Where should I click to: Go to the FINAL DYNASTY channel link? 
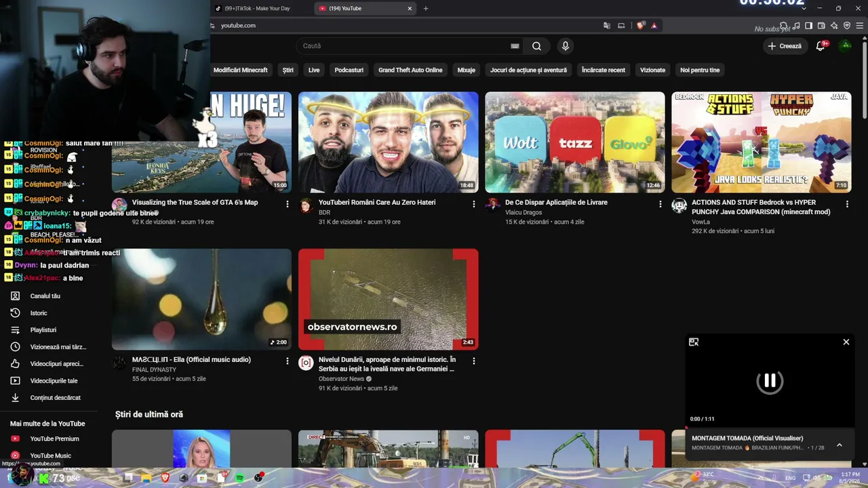point(154,370)
